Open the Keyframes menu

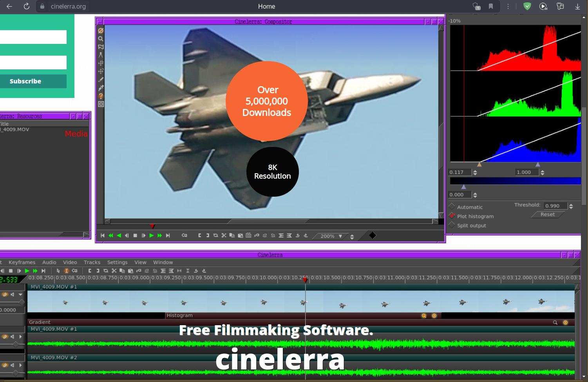[x=22, y=263]
